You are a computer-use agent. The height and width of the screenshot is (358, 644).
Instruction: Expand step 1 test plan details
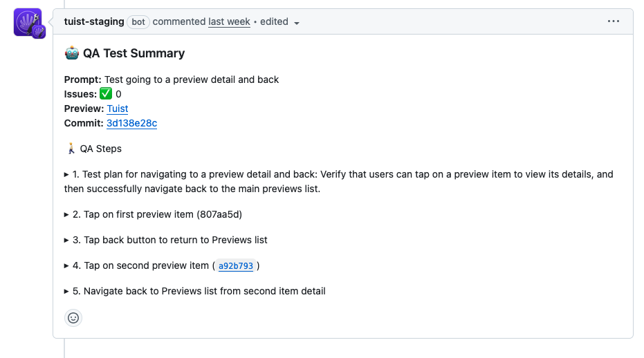(67, 175)
